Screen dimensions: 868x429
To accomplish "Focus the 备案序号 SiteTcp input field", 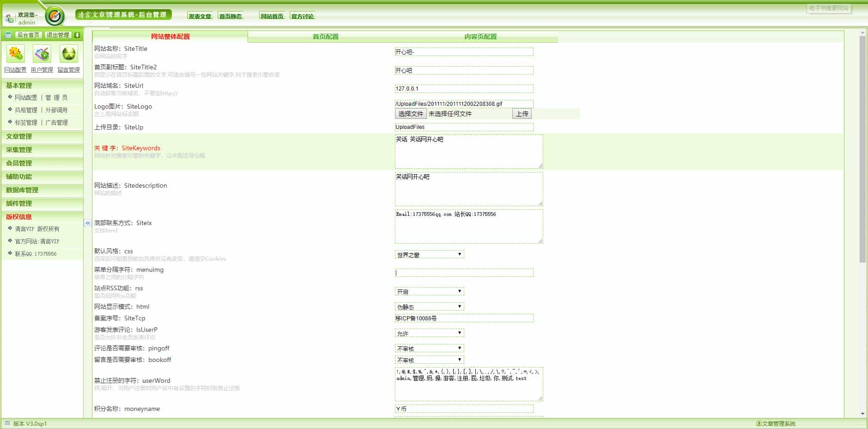I will pos(464,318).
